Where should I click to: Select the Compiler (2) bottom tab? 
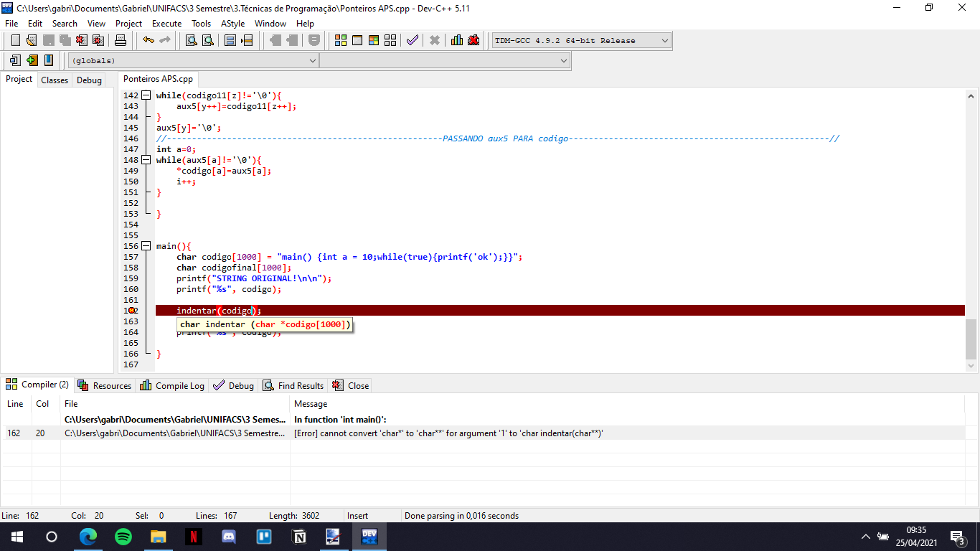(x=37, y=385)
